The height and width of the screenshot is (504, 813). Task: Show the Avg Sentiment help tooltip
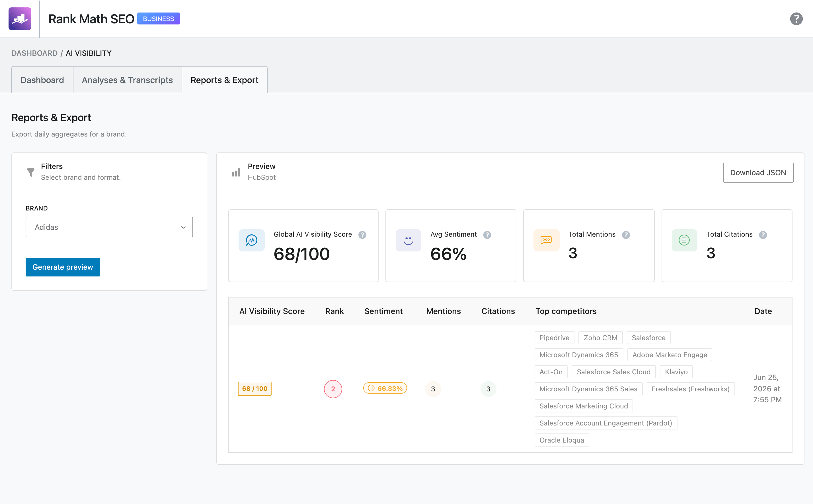click(487, 235)
